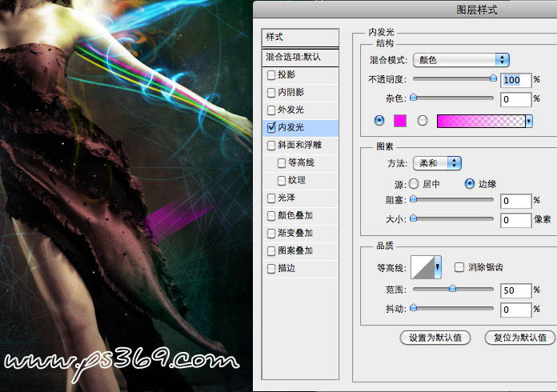Enable the 投影 drop shadow checkbox

tap(271, 75)
